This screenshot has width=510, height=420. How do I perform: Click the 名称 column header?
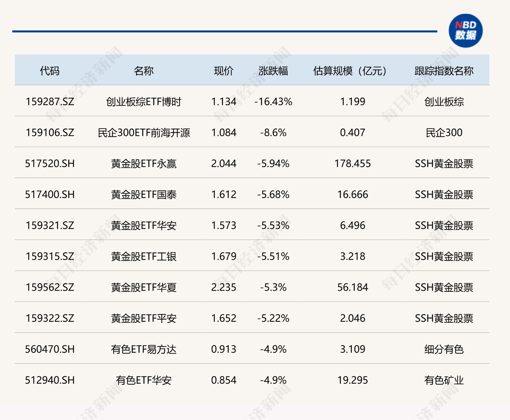click(144, 71)
